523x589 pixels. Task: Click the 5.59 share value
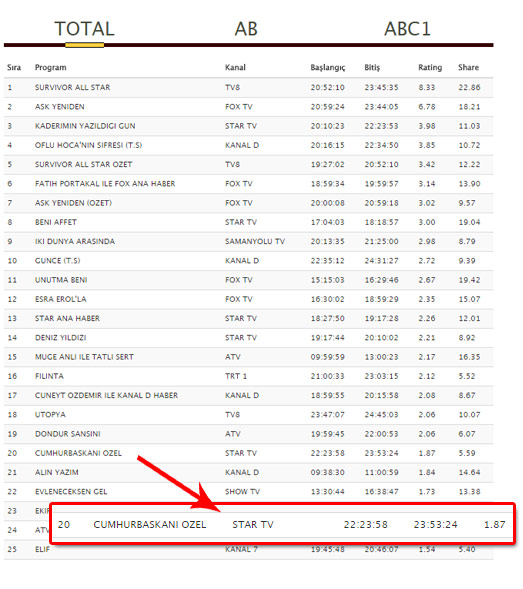pos(467,453)
